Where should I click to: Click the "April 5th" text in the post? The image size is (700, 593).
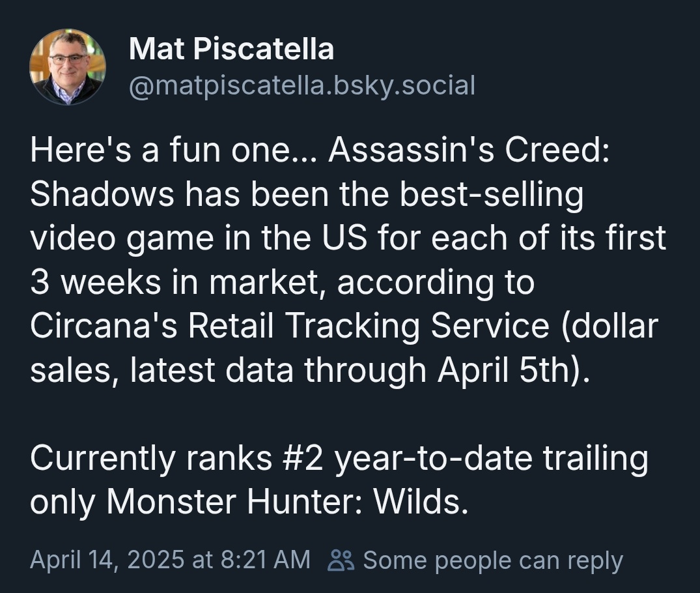click(504, 370)
